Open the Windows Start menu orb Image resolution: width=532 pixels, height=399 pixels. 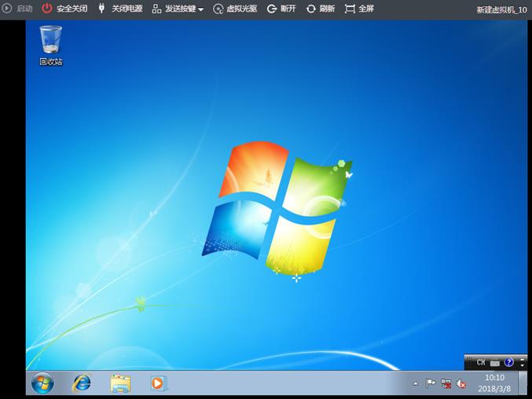click(42, 383)
